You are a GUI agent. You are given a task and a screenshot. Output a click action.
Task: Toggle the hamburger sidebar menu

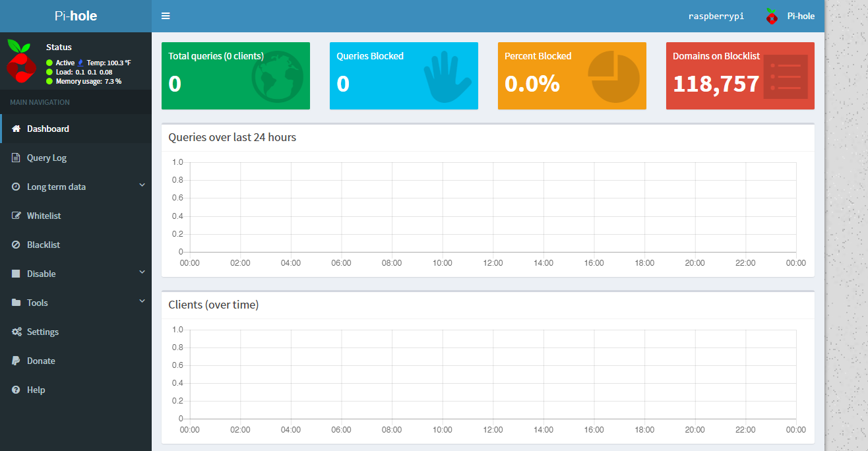click(x=166, y=16)
